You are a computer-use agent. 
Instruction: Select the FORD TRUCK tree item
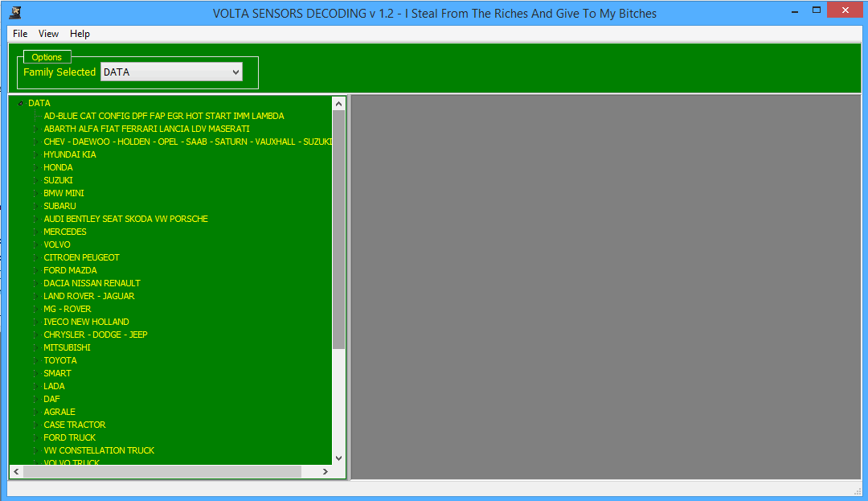(x=69, y=437)
